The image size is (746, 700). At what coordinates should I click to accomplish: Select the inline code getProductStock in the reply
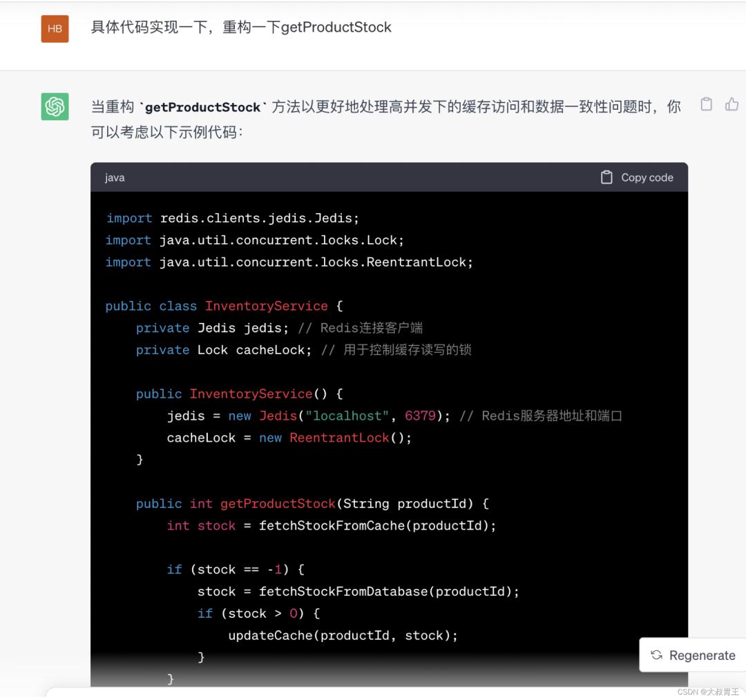coord(202,107)
